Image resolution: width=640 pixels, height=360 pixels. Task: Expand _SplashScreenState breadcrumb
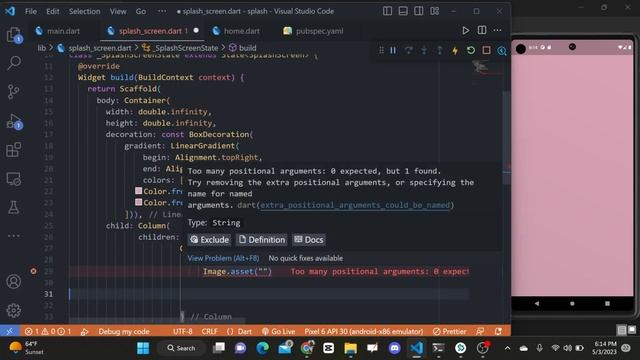[x=186, y=48]
